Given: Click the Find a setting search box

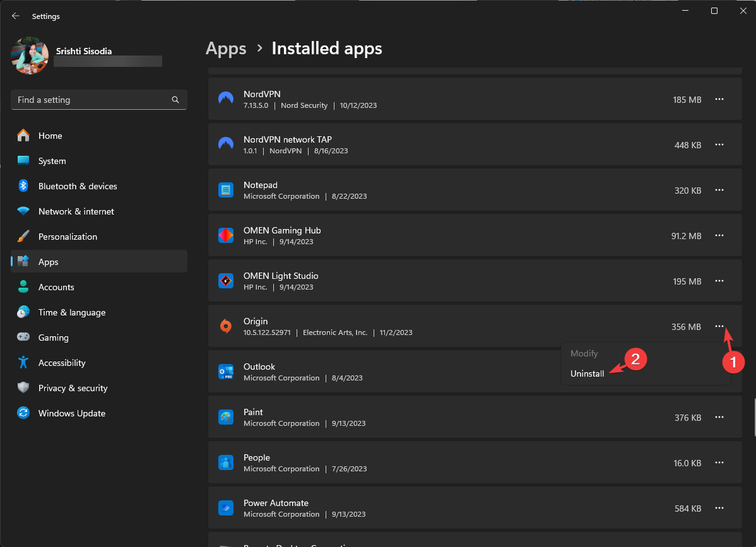Looking at the screenshot, I should pyautogui.click(x=99, y=100).
